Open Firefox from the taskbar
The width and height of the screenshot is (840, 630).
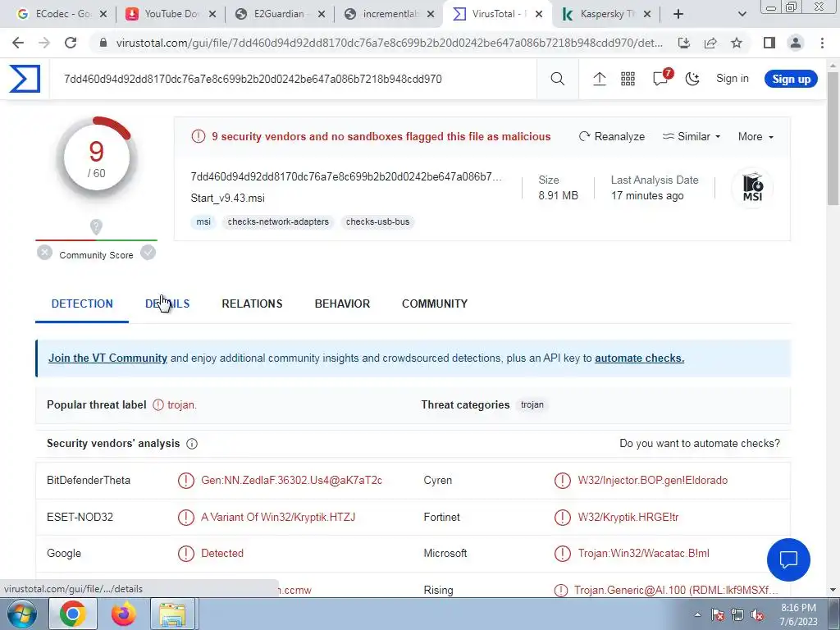pos(123,614)
